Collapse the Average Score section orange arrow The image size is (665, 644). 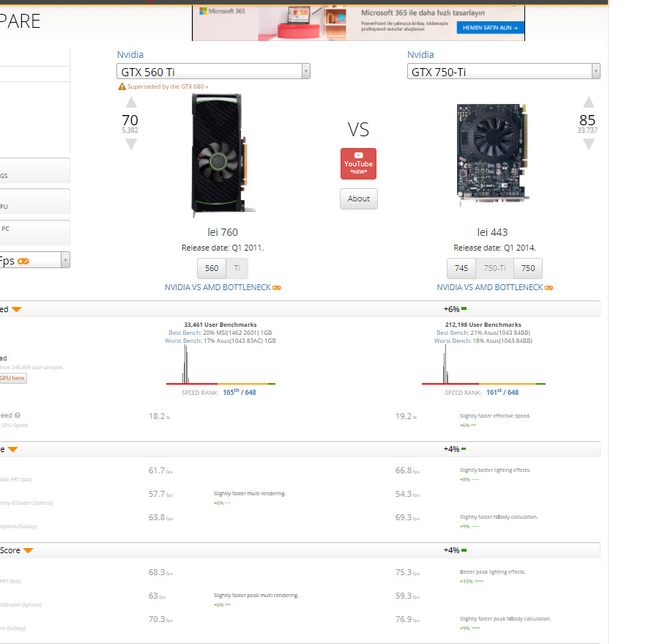[x=13, y=449]
